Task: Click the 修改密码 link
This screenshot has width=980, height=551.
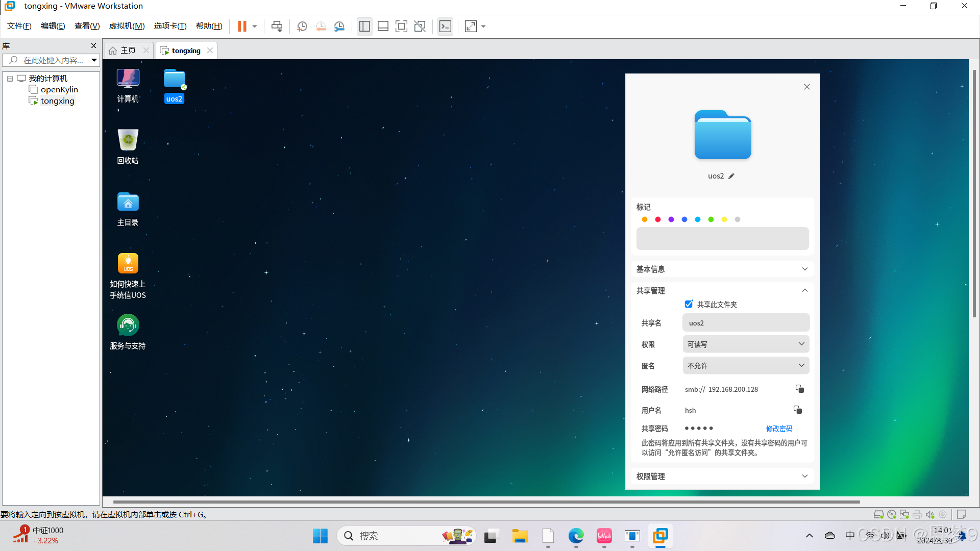Action: 779,429
